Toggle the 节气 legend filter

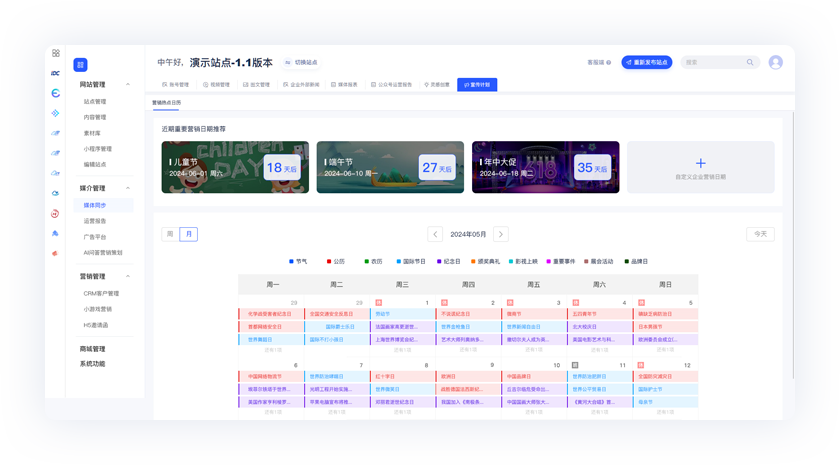pyautogui.click(x=298, y=262)
